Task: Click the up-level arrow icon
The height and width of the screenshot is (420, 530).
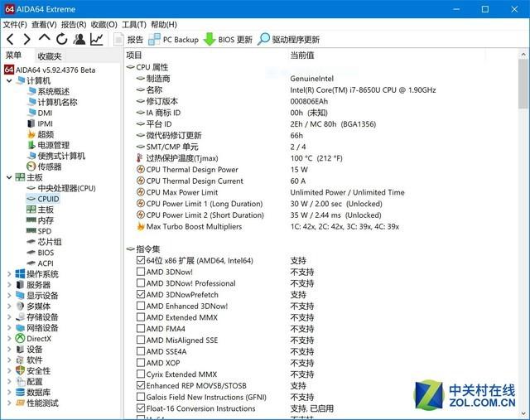Action: [44, 39]
